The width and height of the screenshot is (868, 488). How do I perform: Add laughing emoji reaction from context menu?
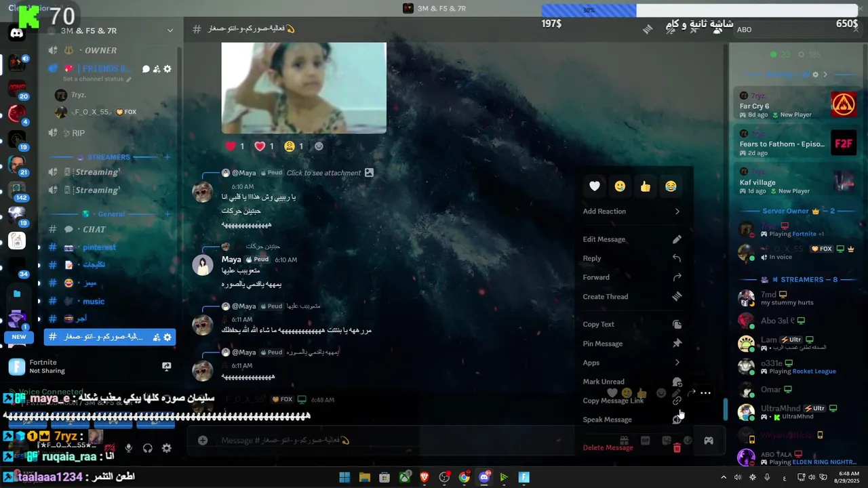coord(671,186)
